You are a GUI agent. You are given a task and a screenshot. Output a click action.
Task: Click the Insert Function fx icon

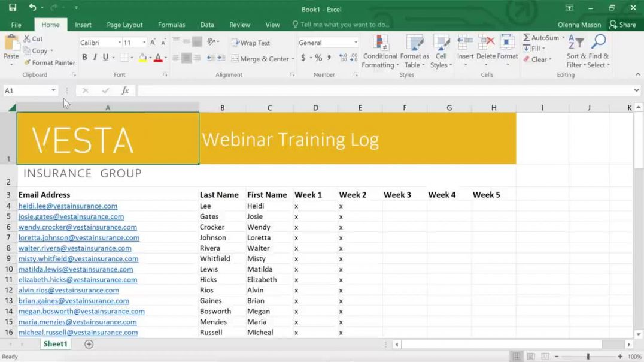(x=125, y=90)
